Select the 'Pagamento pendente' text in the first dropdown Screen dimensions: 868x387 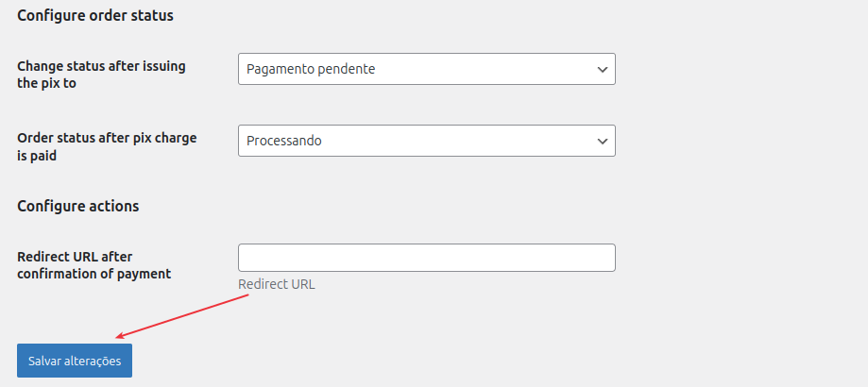pos(311,69)
